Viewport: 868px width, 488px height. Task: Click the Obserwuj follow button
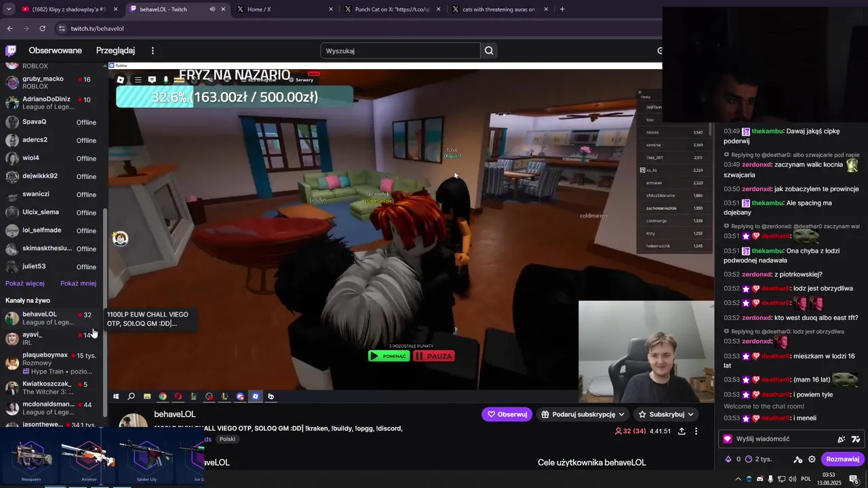[x=507, y=414]
